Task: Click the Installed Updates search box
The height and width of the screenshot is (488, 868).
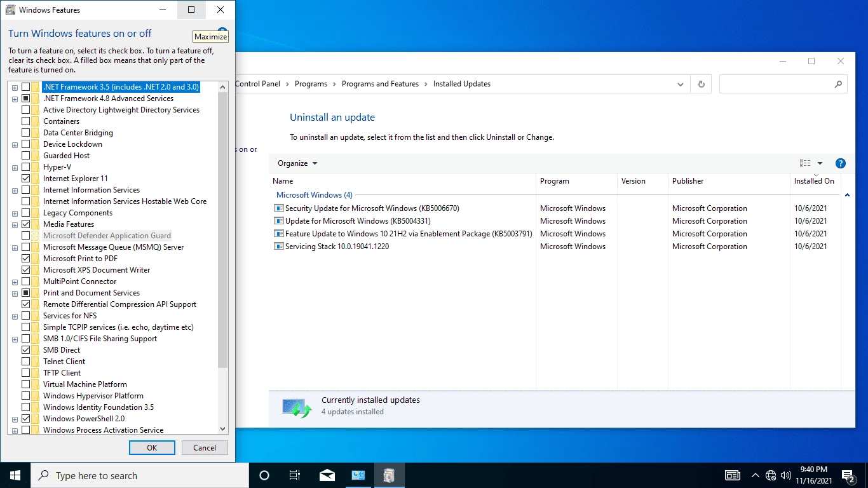Action: 783,84
